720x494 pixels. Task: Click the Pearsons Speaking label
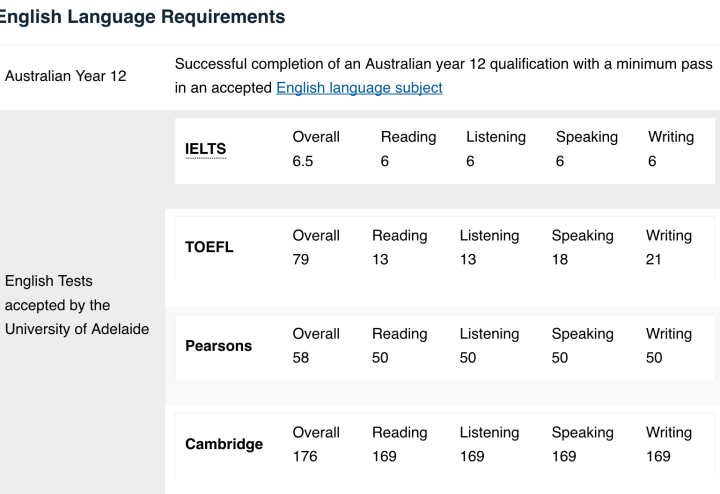click(582, 334)
